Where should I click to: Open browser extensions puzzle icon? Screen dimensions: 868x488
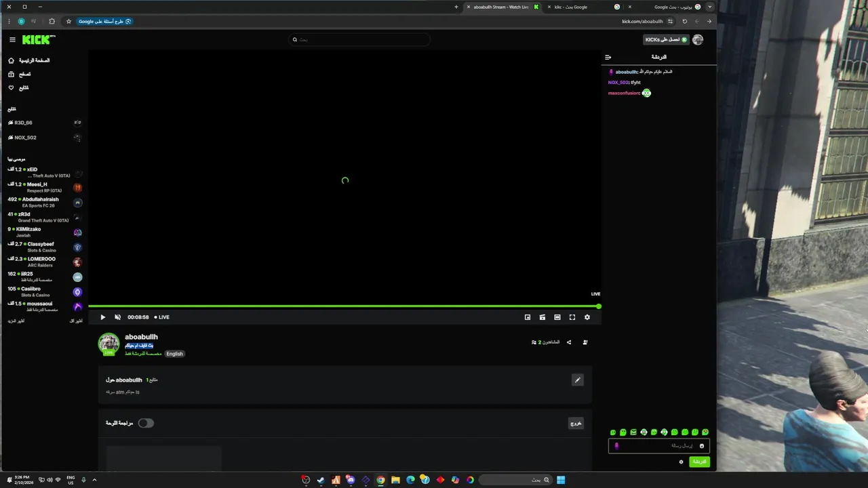52,22
